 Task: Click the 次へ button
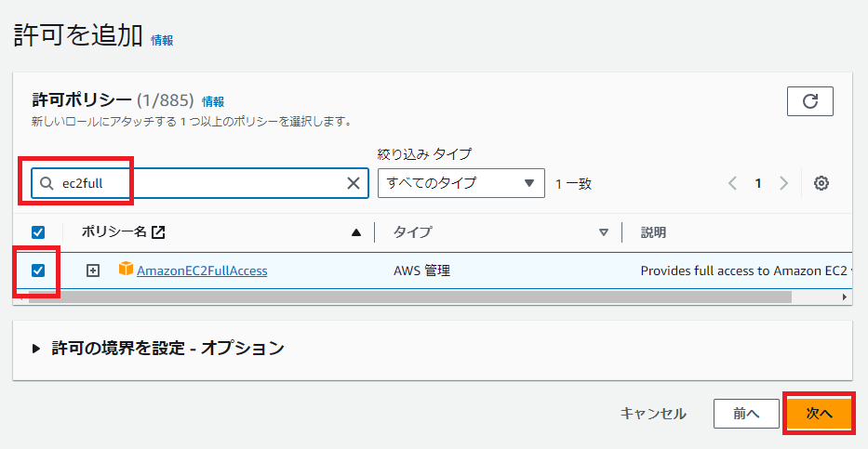(819, 413)
